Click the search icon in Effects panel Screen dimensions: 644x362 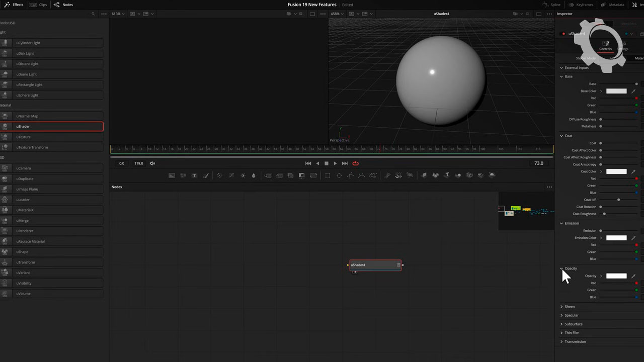(x=93, y=14)
